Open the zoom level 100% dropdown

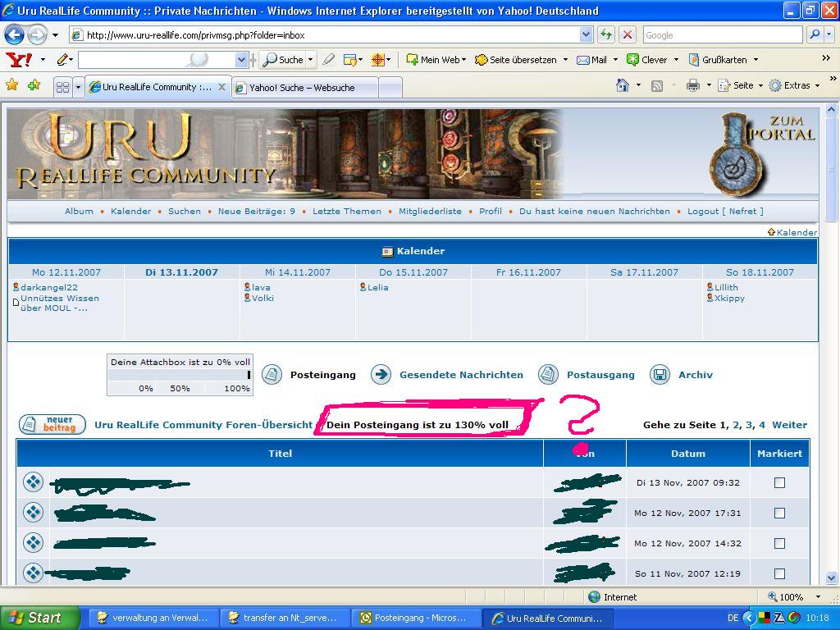(x=817, y=596)
